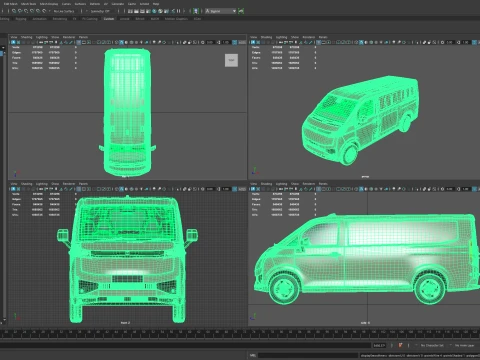This screenshot has width=480, height=360.
Task: Click Verts label in top-view heads-up display
Action: 16,47
